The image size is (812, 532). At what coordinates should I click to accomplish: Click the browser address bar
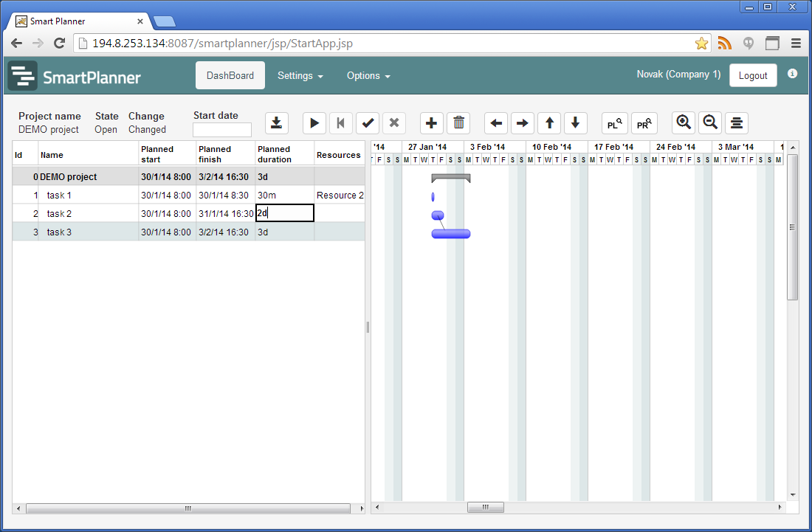click(x=392, y=44)
